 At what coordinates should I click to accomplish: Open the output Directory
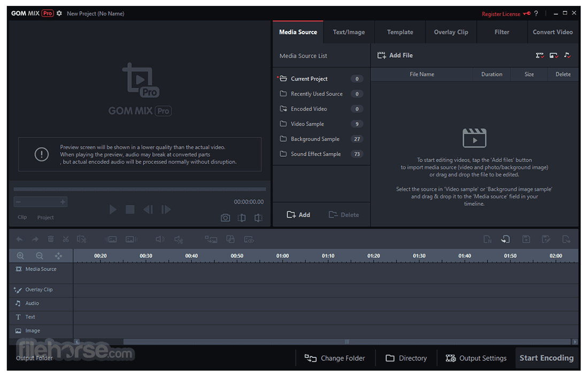pos(406,358)
